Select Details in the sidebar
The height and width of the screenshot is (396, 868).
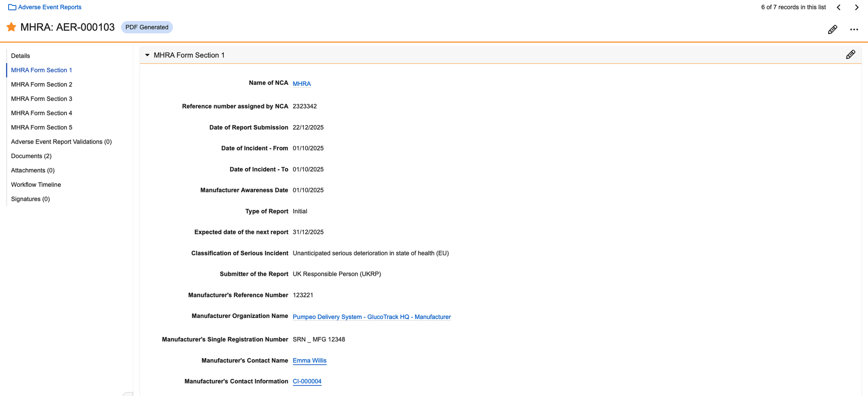point(20,56)
